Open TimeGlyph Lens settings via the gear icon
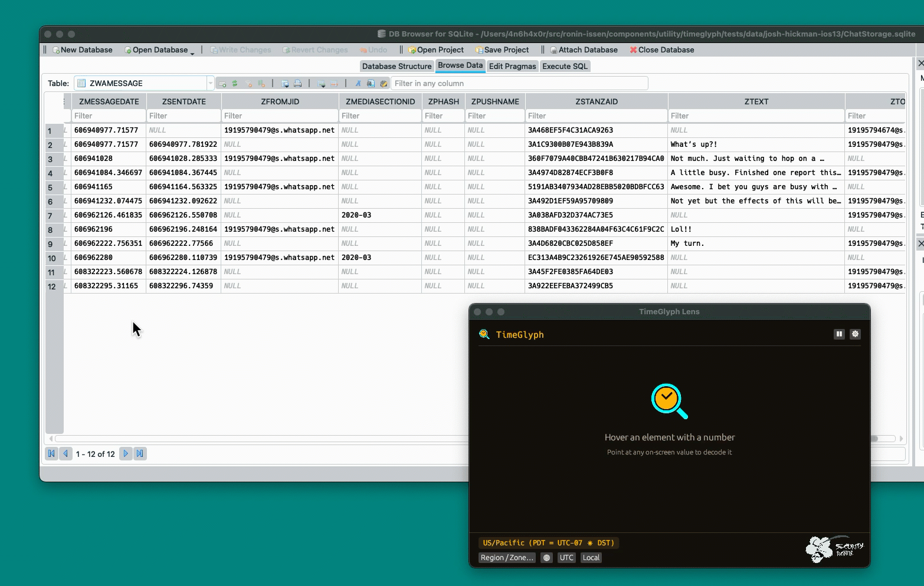This screenshot has width=924, height=586. pyautogui.click(x=855, y=334)
